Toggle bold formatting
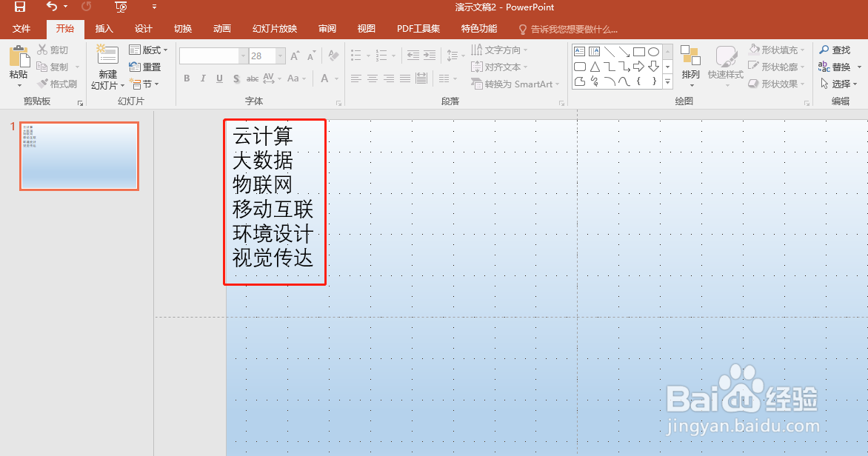 187,78
